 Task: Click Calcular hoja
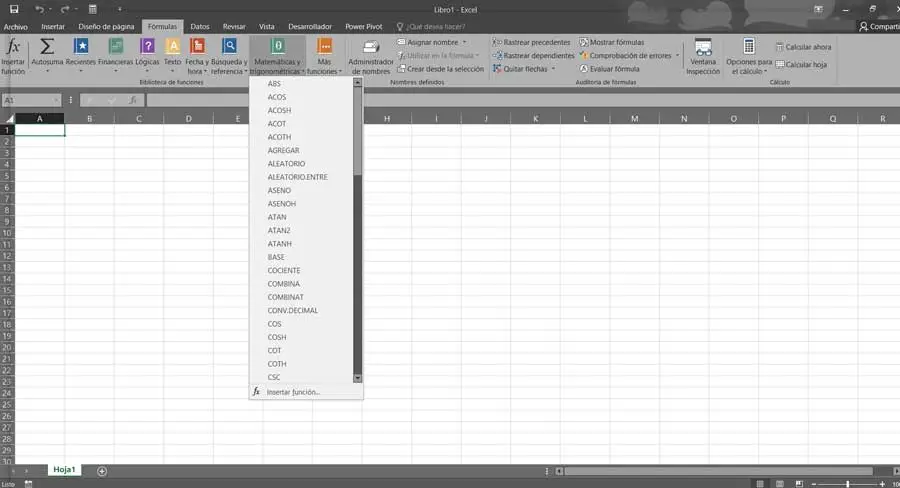[801, 64]
